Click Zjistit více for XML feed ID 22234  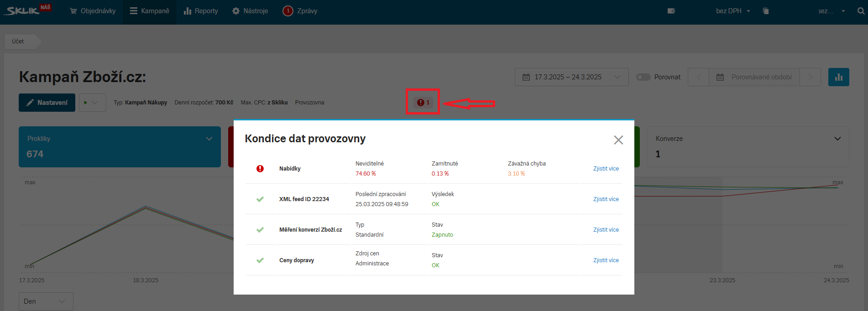click(x=606, y=199)
